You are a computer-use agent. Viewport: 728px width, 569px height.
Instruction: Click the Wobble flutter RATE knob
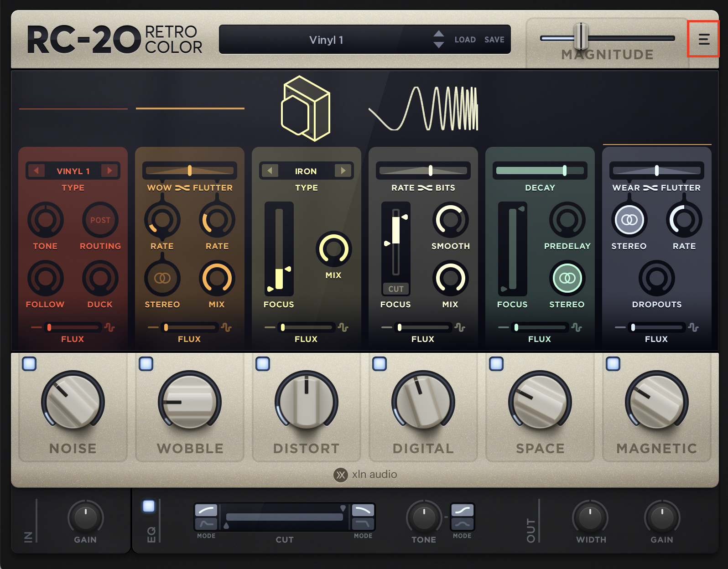pos(217,220)
